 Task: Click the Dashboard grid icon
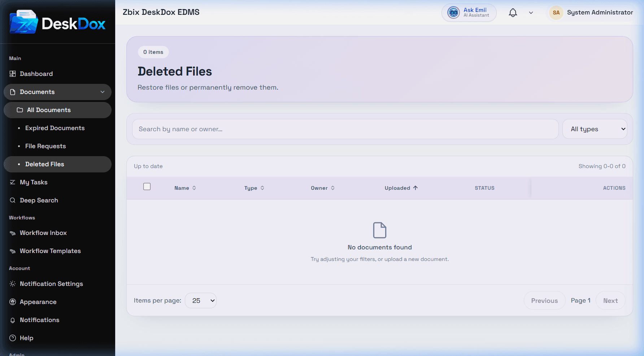[x=13, y=74]
